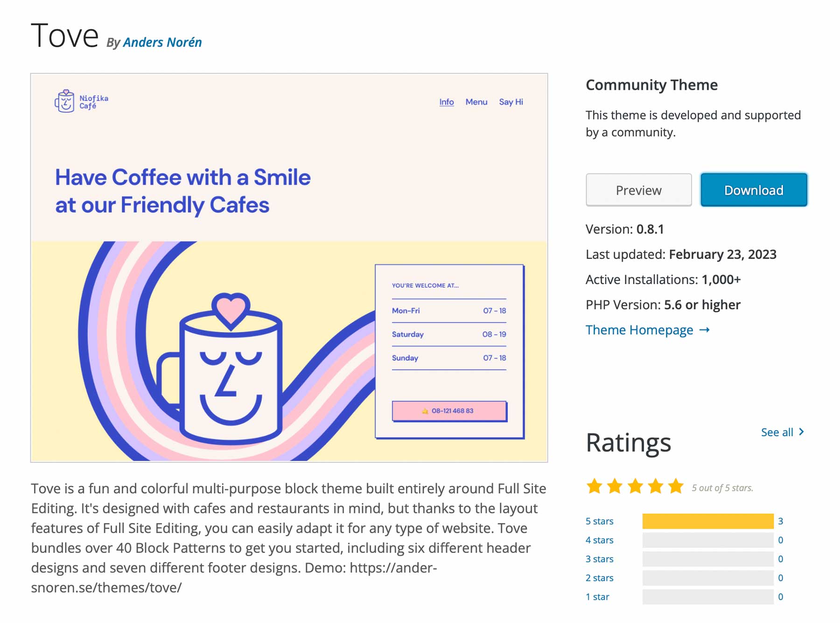Filter reviews by 1 star
Image resolution: width=840 pixels, height=623 pixels.
click(597, 597)
